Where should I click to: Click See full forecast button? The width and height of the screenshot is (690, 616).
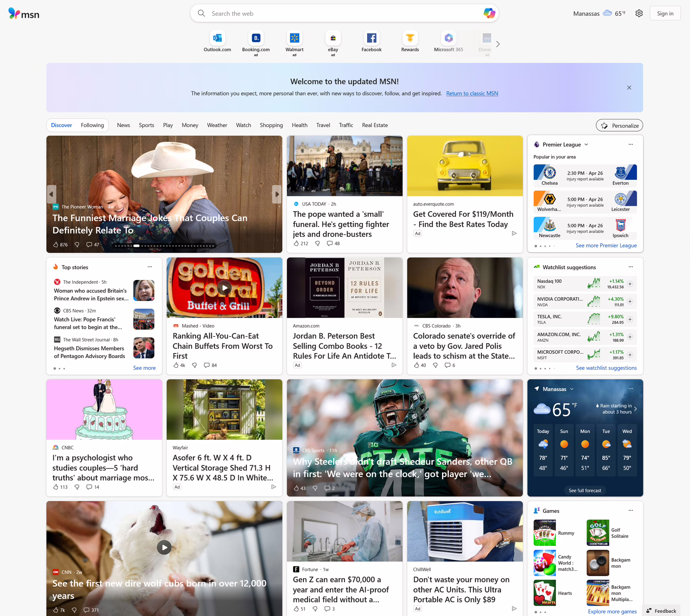(x=585, y=491)
